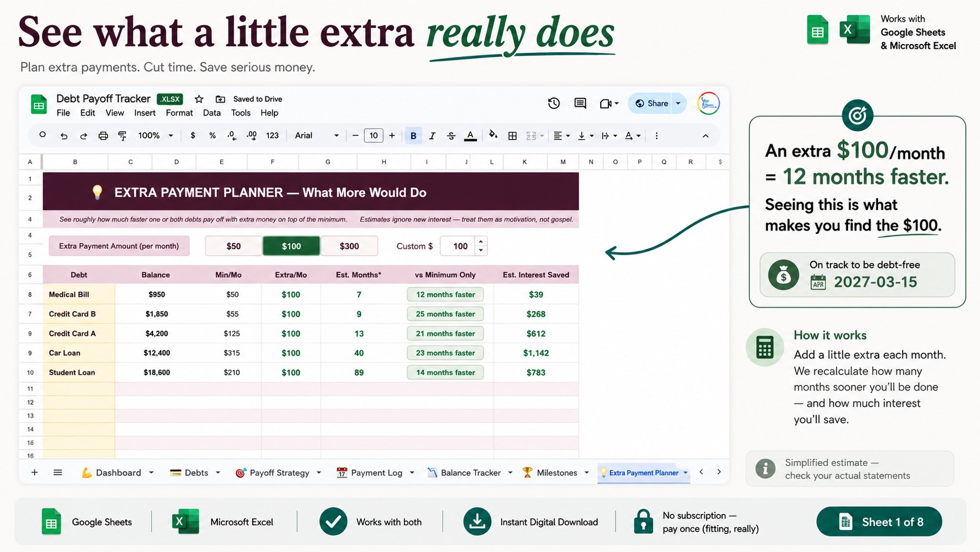Image resolution: width=980 pixels, height=552 pixels.
Task: Select the $300 extra payment button
Action: (x=349, y=246)
